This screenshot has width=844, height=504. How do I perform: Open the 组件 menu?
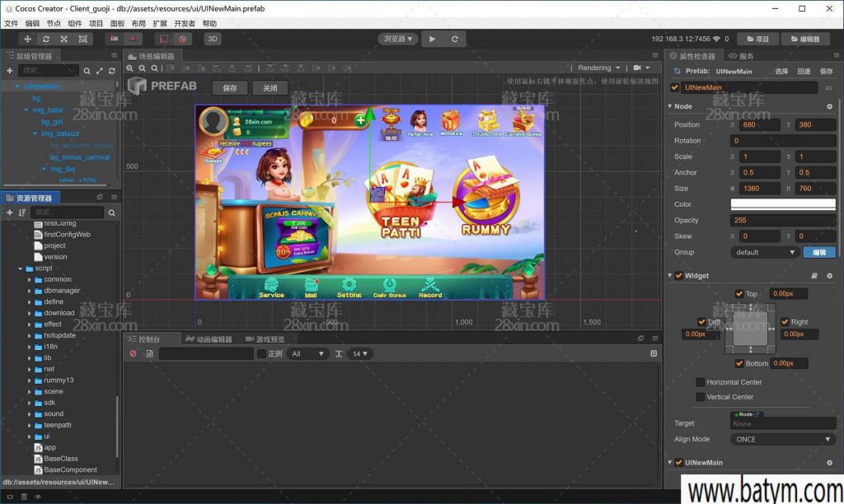(x=75, y=23)
